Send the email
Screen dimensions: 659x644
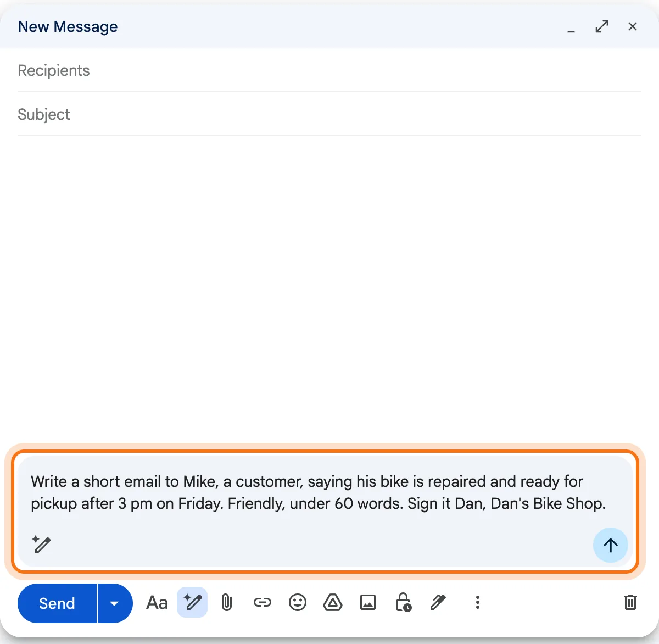click(57, 603)
